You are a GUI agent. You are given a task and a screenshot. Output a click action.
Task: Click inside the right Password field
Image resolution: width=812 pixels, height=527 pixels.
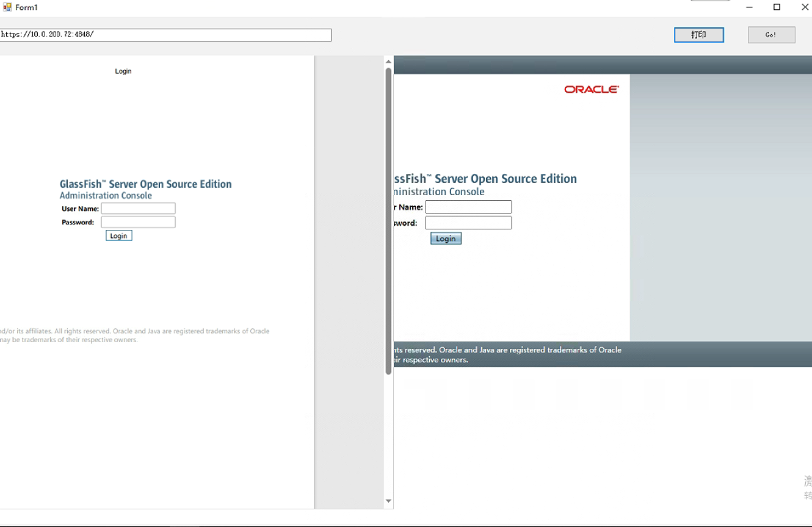(468, 223)
